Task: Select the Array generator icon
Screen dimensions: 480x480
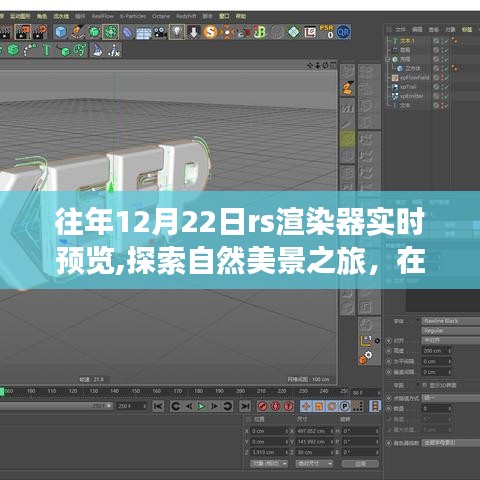Action: [x=110, y=32]
